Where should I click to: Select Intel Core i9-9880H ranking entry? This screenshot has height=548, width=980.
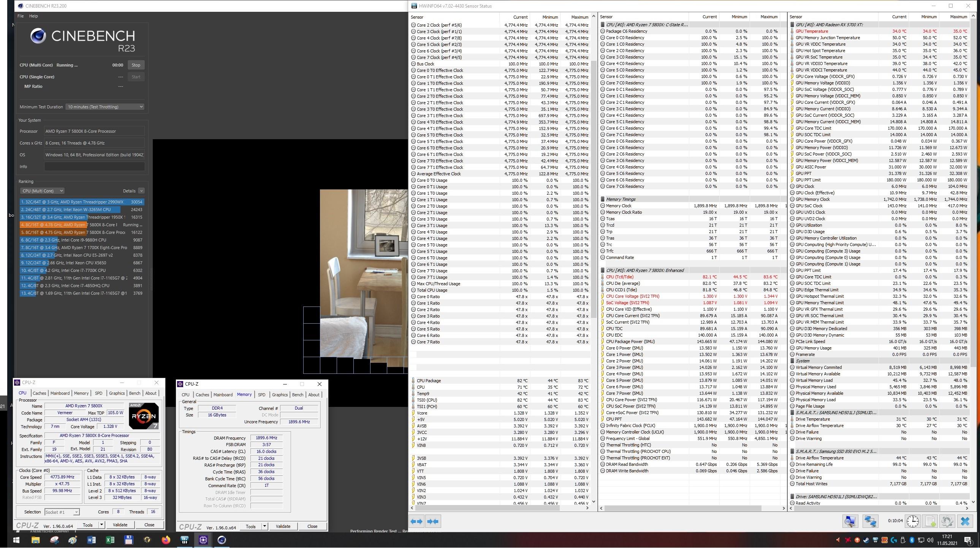tap(82, 240)
